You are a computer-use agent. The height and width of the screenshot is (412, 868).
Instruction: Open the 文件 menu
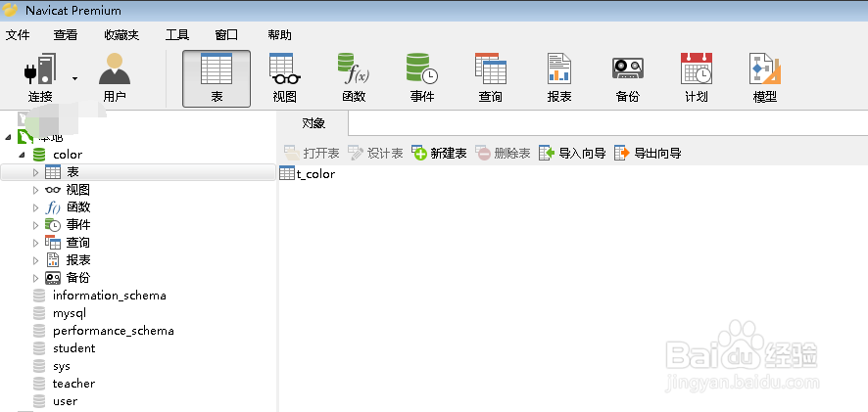coord(18,35)
